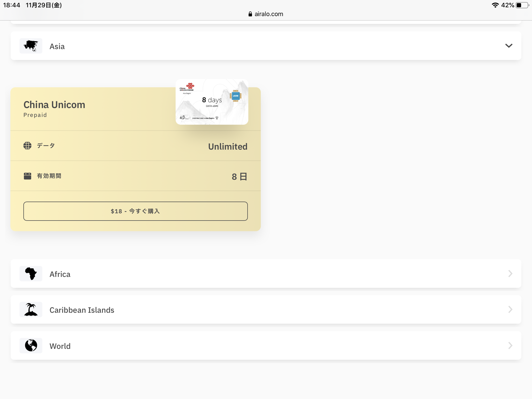The height and width of the screenshot is (399, 532).
Task: Tap the battery status icon
Action: pos(522,5)
